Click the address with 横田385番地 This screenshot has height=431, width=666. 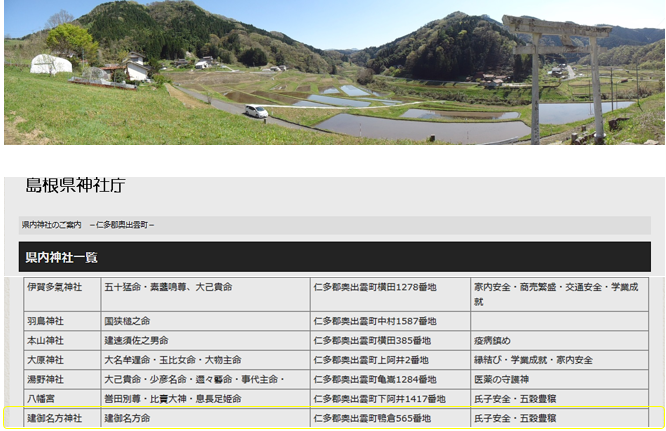(390, 341)
